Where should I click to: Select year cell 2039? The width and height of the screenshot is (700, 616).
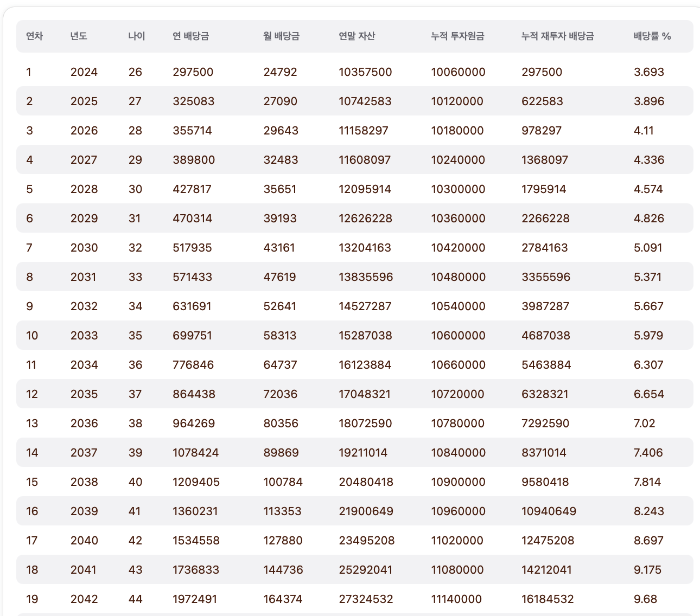(84, 511)
